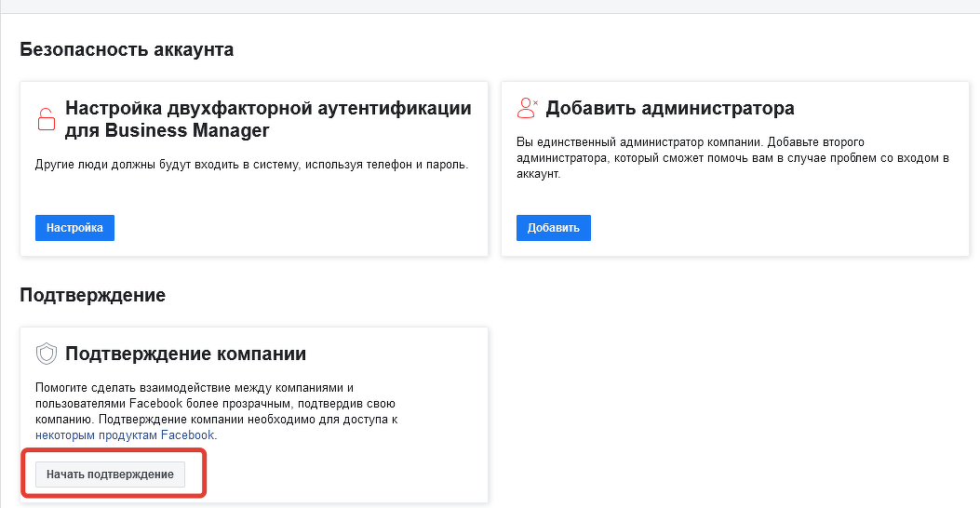
Task: Click empty space right of Настройка button
Action: tap(298, 228)
